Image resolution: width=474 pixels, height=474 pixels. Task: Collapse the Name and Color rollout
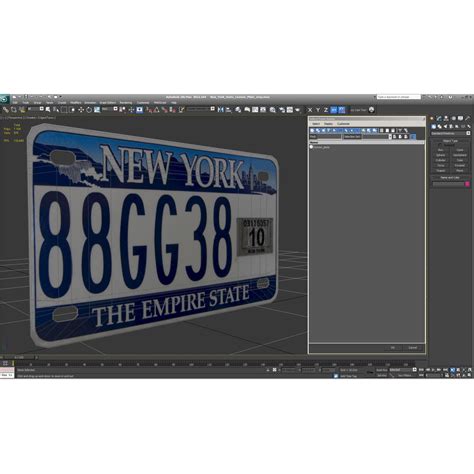[450, 177]
